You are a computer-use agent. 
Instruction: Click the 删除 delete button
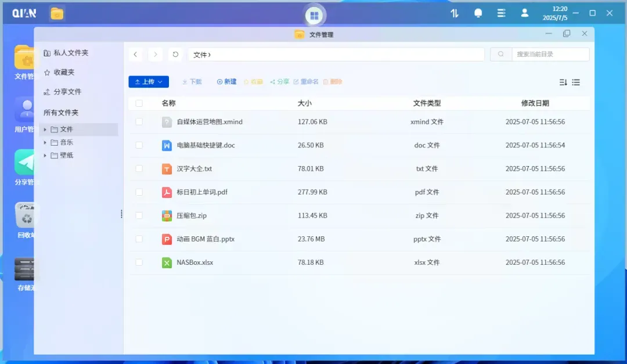pos(333,82)
